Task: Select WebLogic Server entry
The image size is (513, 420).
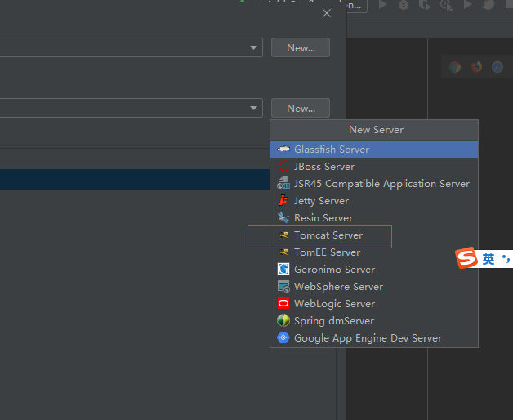Action: tap(374, 304)
